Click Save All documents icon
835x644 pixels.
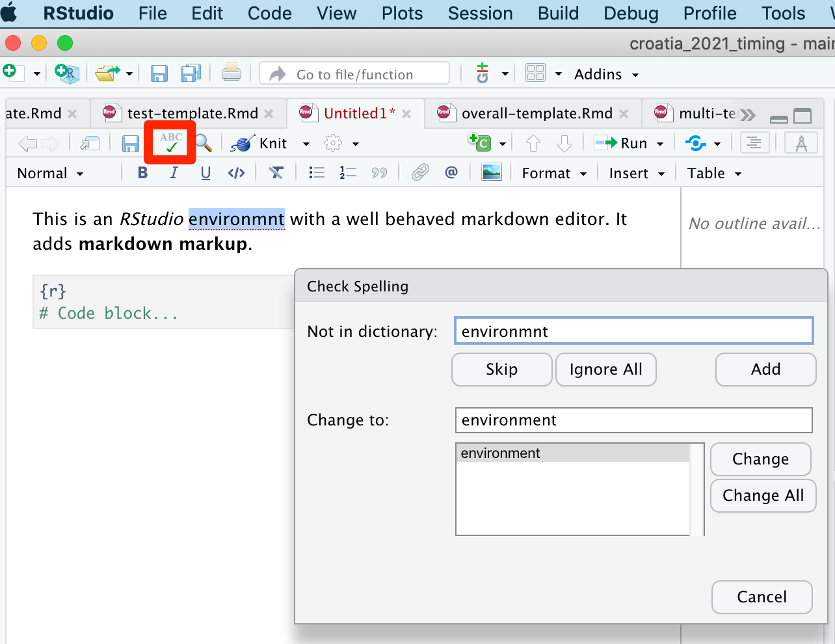(x=191, y=74)
